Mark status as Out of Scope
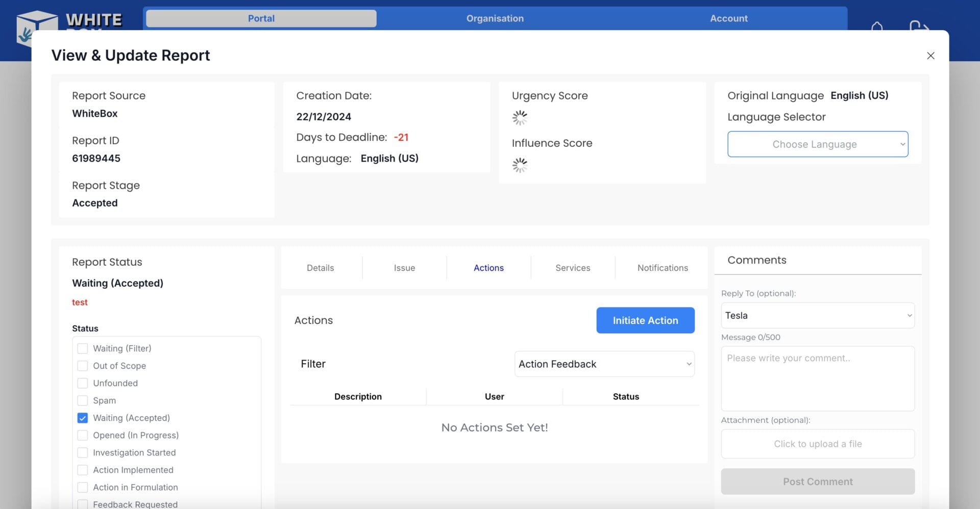 click(82, 366)
